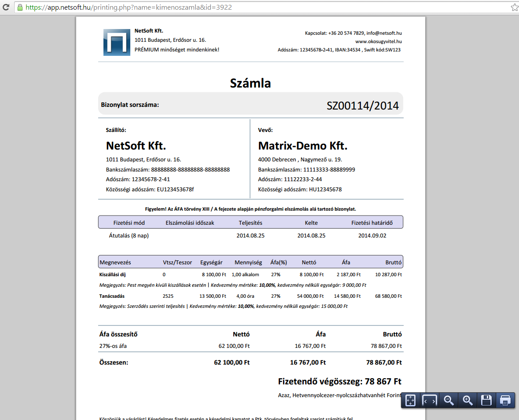Print the invoice with the printer icon
The width and height of the screenshot is (519, 420).
(505, 400)
